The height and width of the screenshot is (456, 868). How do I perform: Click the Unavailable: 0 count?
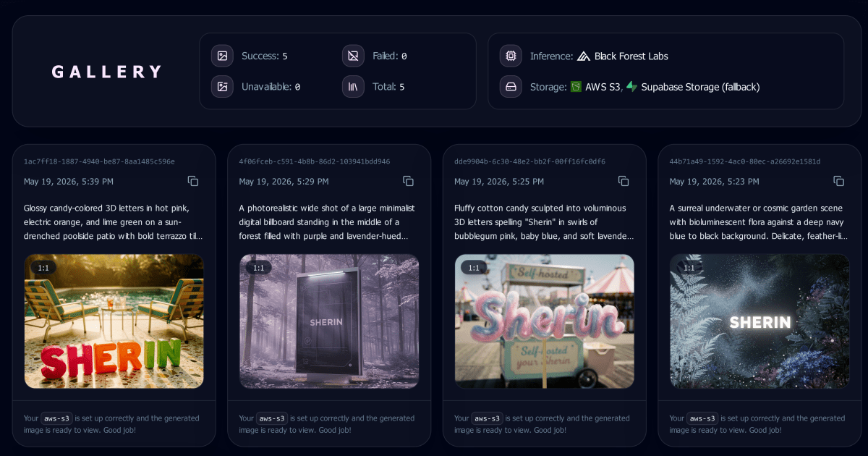[271, 87]
